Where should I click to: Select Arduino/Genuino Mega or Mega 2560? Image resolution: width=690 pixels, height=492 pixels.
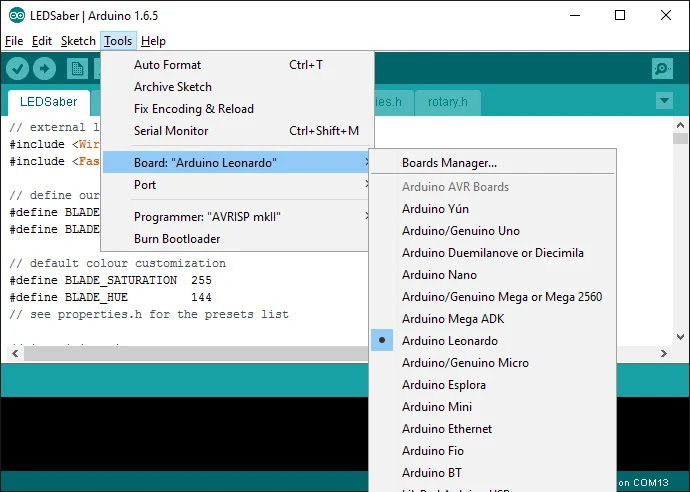[493, 297]
